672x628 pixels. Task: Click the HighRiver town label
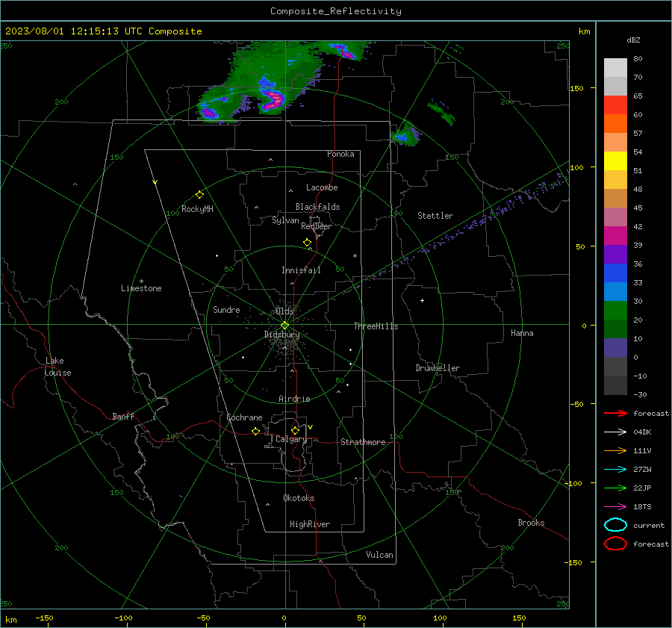pos(310,524)
